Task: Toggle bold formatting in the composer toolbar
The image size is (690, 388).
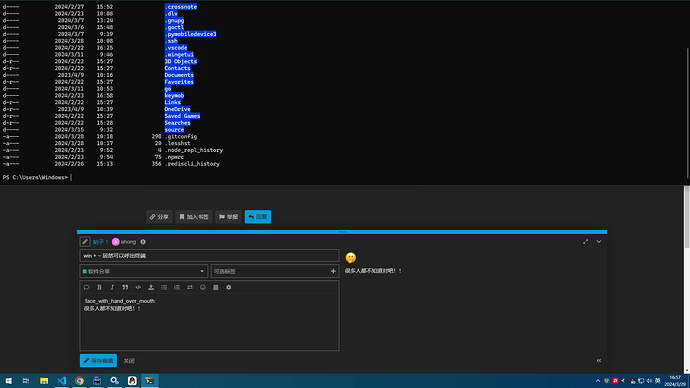Action: pos(99,287)
